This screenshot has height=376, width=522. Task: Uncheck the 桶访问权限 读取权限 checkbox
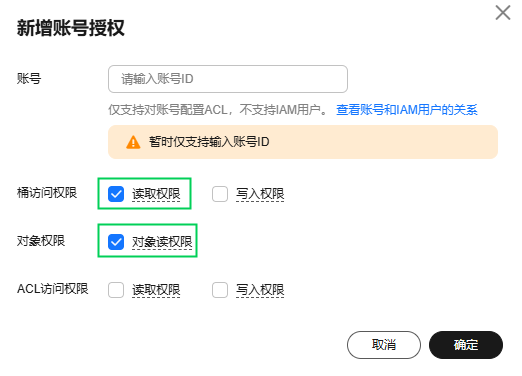pyautogui.click(x=116, y=194)
